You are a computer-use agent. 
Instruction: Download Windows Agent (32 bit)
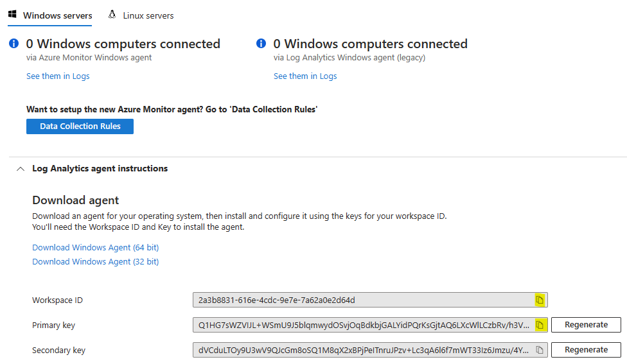pos(96,261)
